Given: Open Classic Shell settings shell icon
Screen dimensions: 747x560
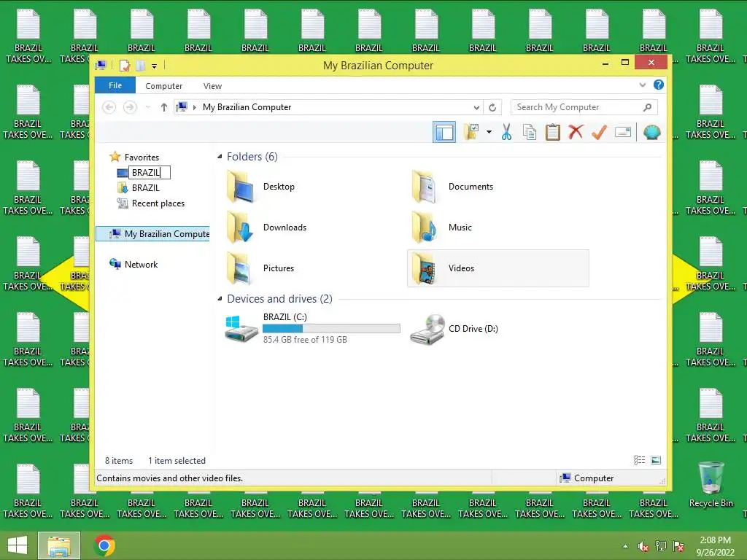Looking at the screenshot, I should tap(651, 132).
